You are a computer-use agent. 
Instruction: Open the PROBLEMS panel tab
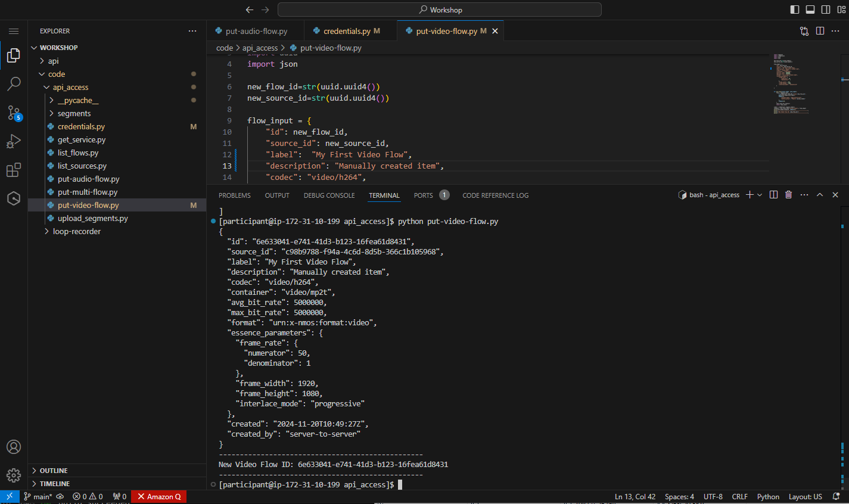[x=235, y=195]
